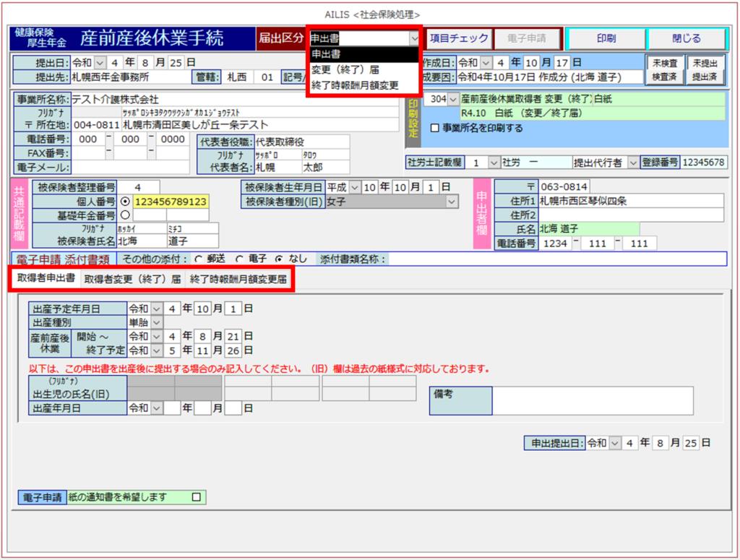Screen dimensions: 740x560
Task: Expand the 出産種別 dropdown showing 単胎
Action: [158, 322]
